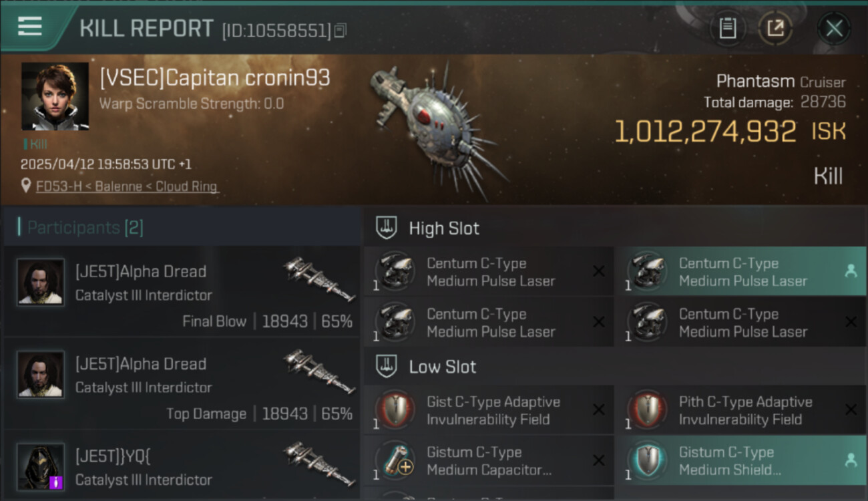Click the High Slot section icon

pos(387,227)
